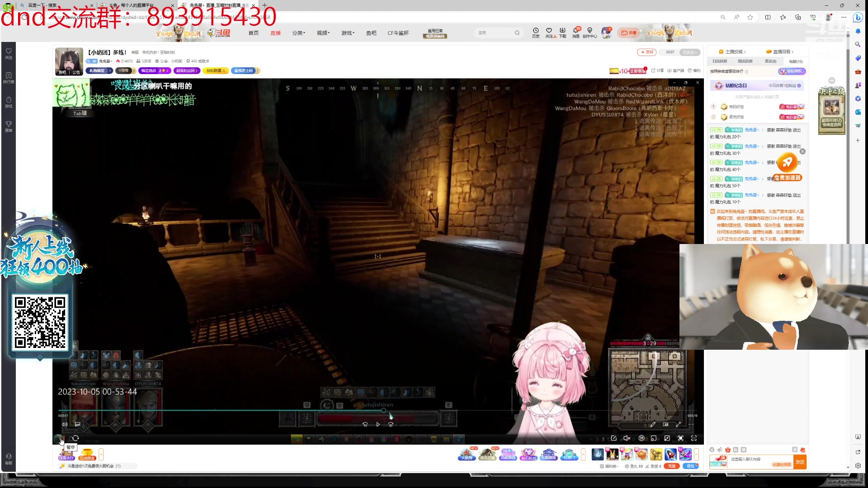
Task: Close the 免费加速器 floating ad
Action: (802, 151)
